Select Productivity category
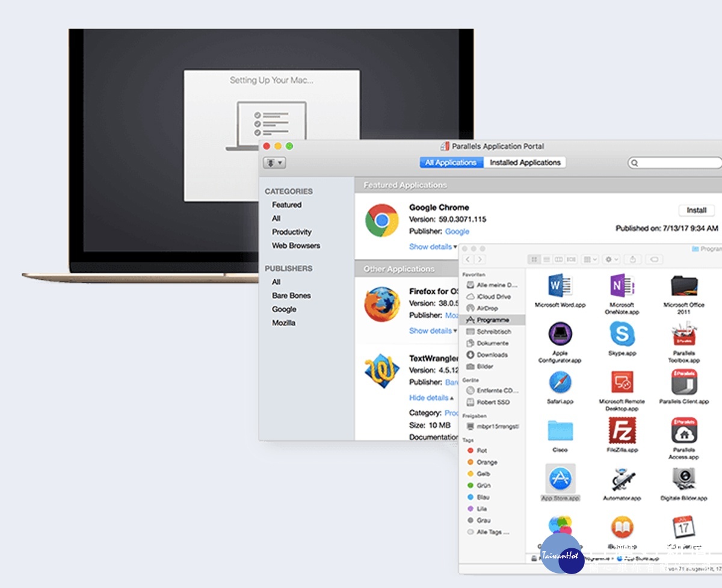This screenshot has width=722, height=588. click(x=292, y=232)
